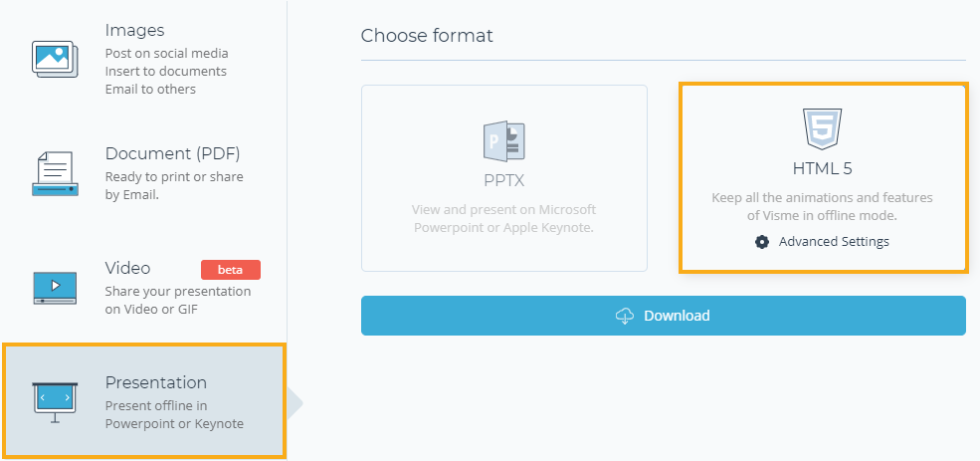Click the Presentation screen icon
980x461 pixels.
coord(55,402)
